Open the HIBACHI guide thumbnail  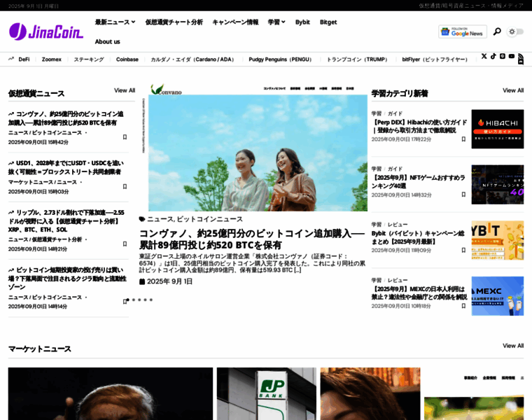pyautogui.click(x=498, y=129)
